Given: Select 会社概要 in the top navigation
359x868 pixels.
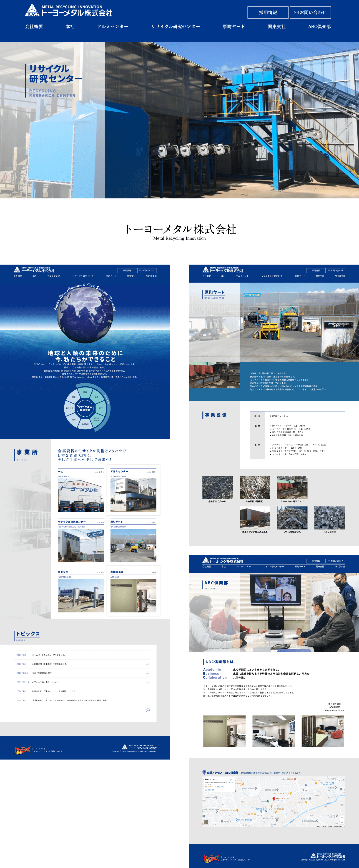Looking at the screenshot, I should [x=34, y=27].
